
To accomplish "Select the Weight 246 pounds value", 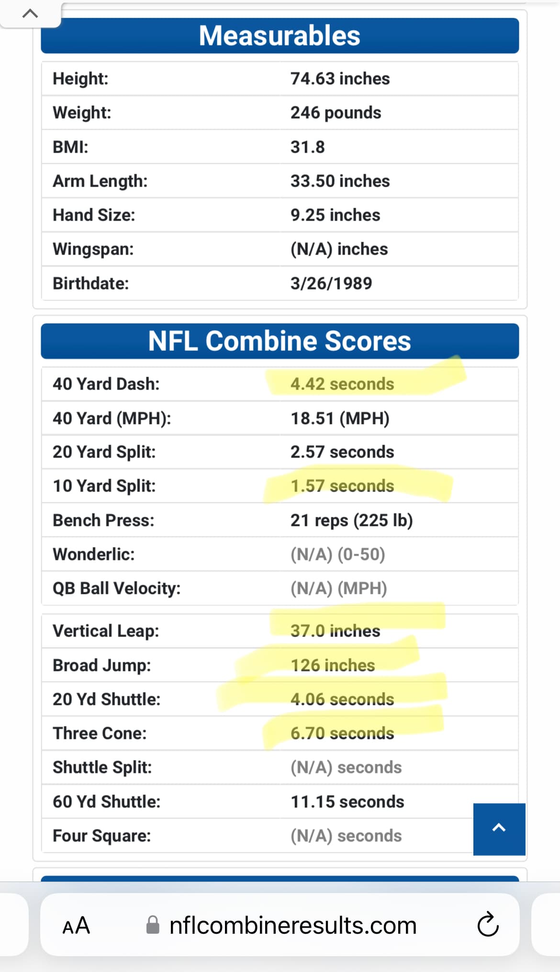I will point(336,113).
